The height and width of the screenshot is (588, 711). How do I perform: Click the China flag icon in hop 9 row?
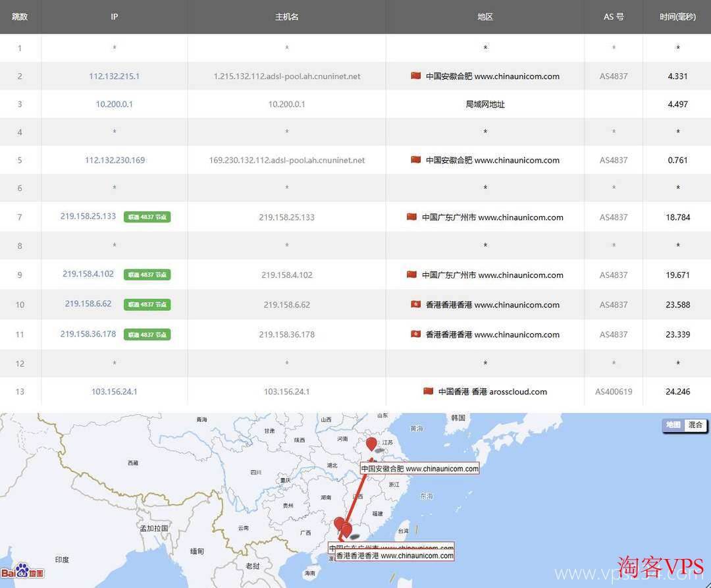pos(411,275)
